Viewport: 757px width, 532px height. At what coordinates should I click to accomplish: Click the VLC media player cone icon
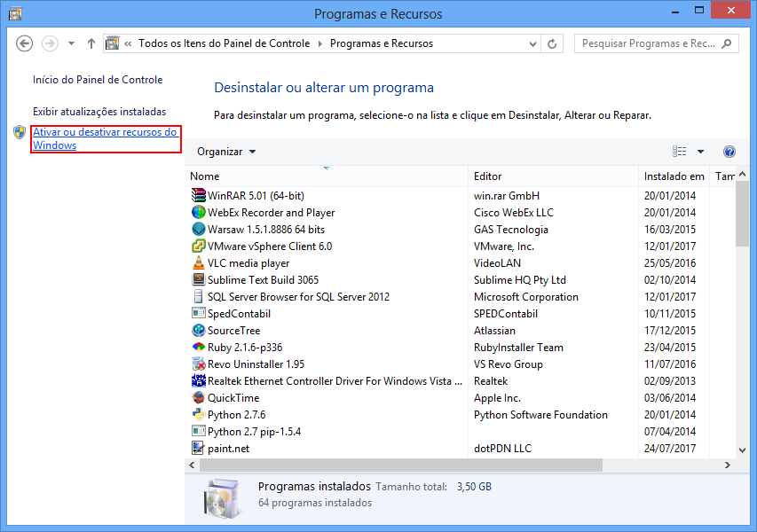pyautogui.click(x=199, y=262)
